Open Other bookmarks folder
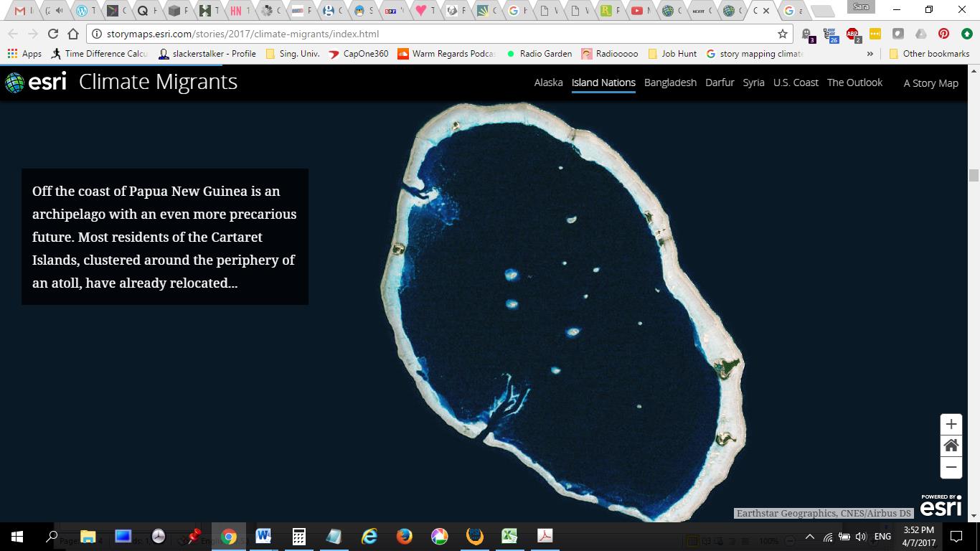The image size is (980, 551). click(929, 54)
